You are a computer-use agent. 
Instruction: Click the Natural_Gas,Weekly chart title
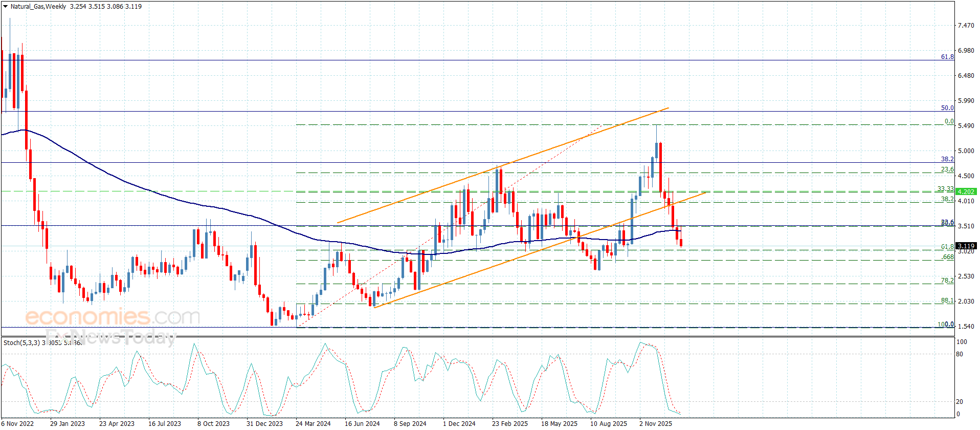coord(38,7)
